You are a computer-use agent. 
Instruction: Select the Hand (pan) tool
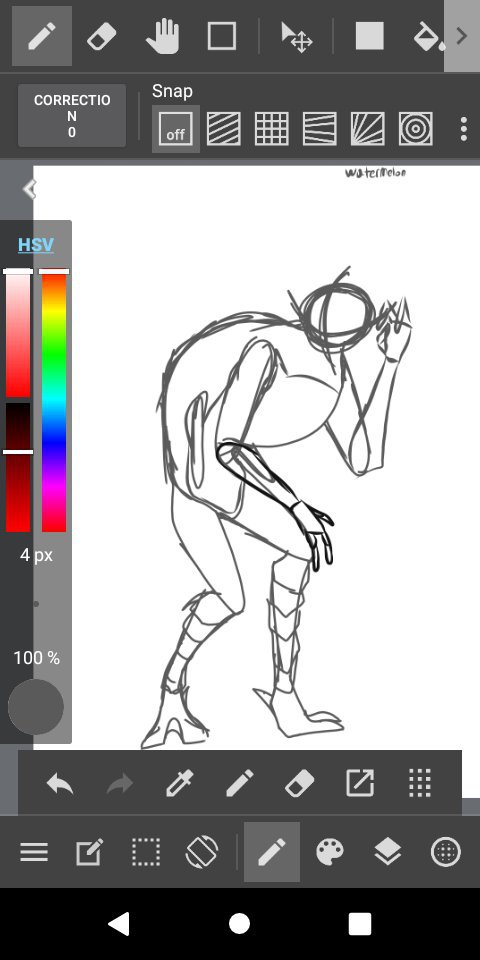[x=162, y=36]
